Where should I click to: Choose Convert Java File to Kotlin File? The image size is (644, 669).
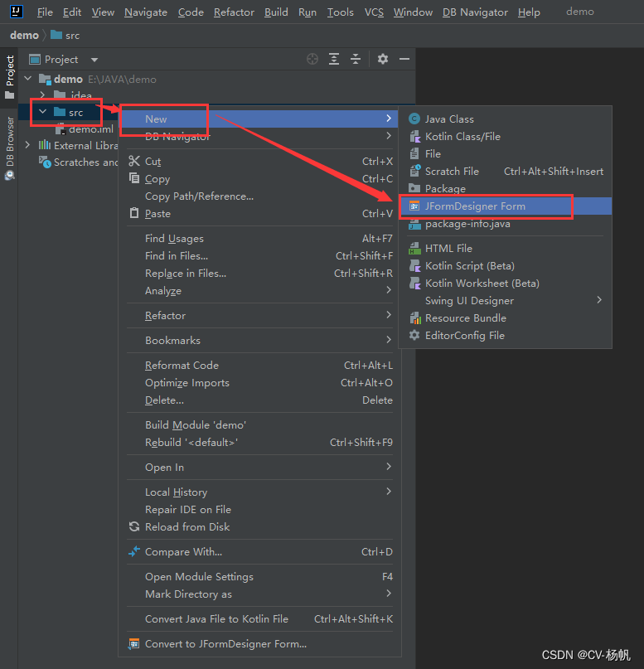pyautogui.click(x=259, y=618)
